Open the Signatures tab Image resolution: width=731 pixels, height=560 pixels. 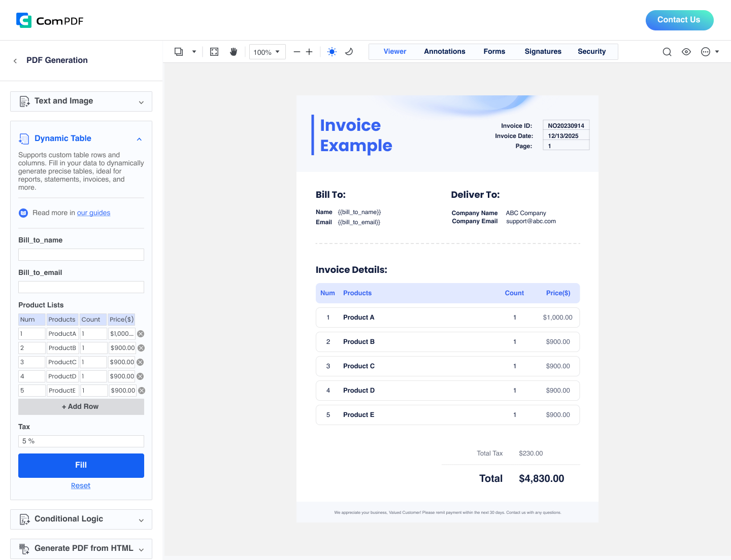point(543,52)
